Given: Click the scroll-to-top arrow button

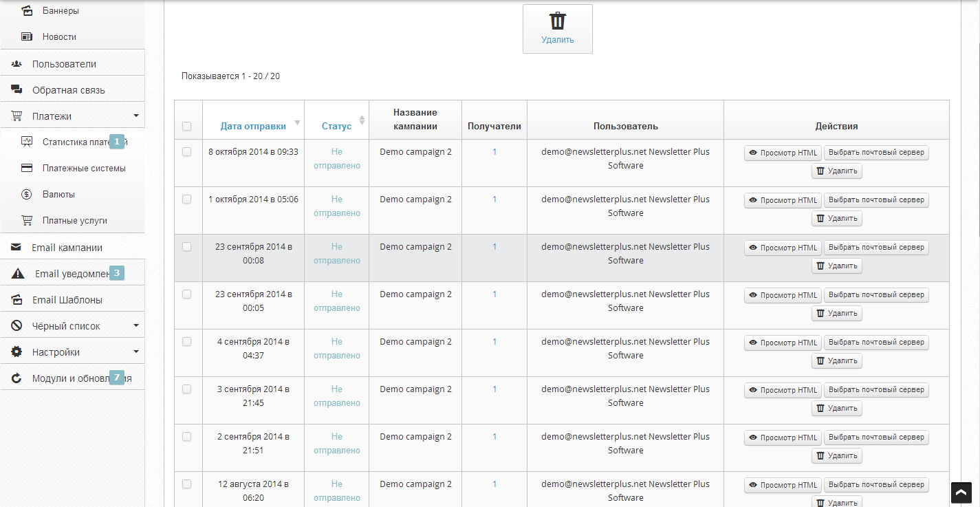Looking at the screenshot, I should click(961, 492).
